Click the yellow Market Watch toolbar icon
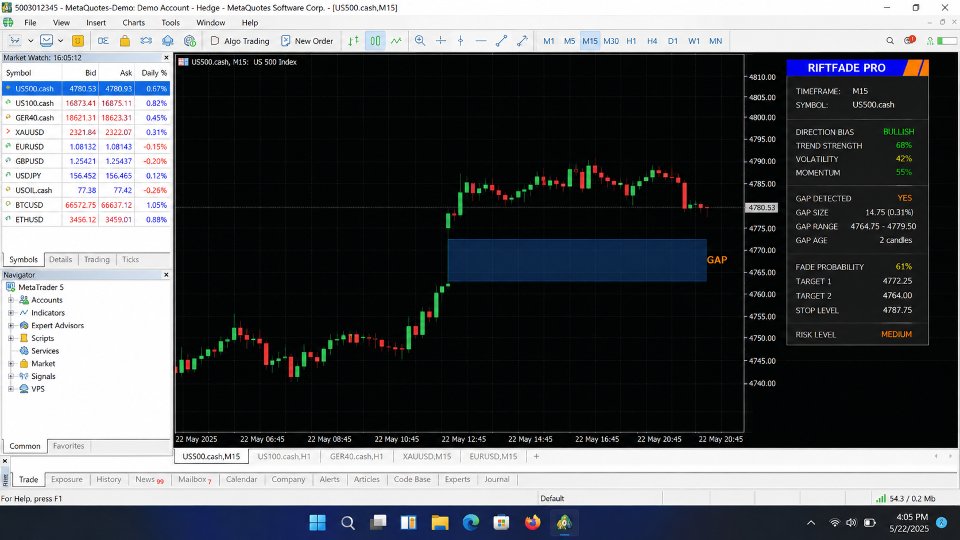The image size is (960, 540). (78, 41)
